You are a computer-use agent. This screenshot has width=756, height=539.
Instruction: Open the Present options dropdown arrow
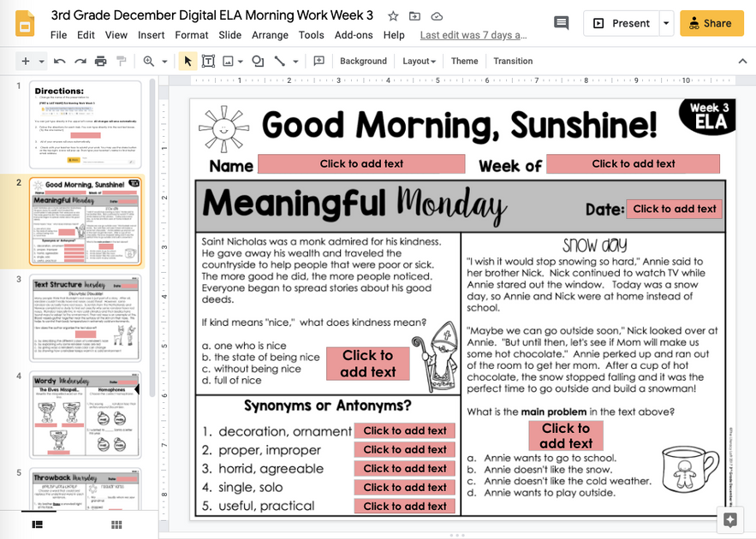tap(666, 23)
